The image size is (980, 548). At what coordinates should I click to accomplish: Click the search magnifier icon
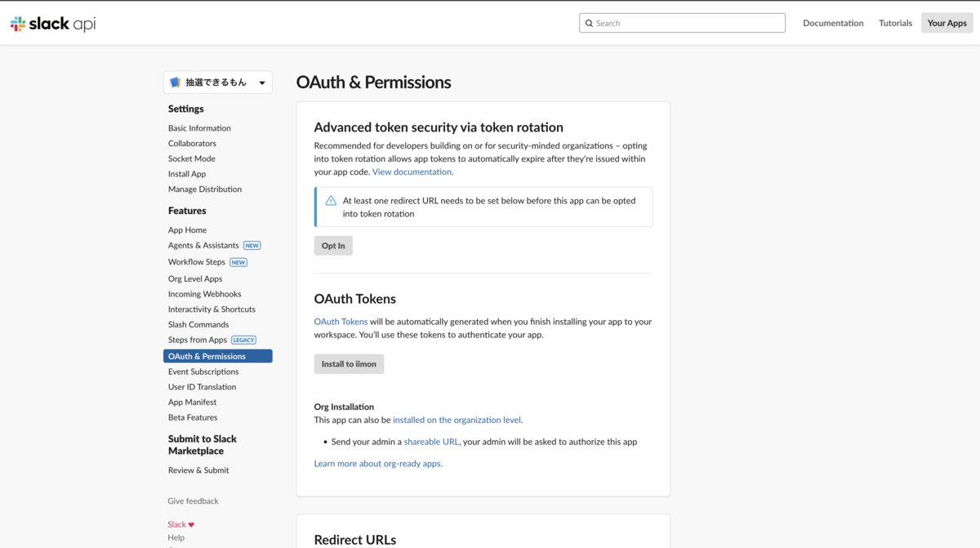click(589, 24)
